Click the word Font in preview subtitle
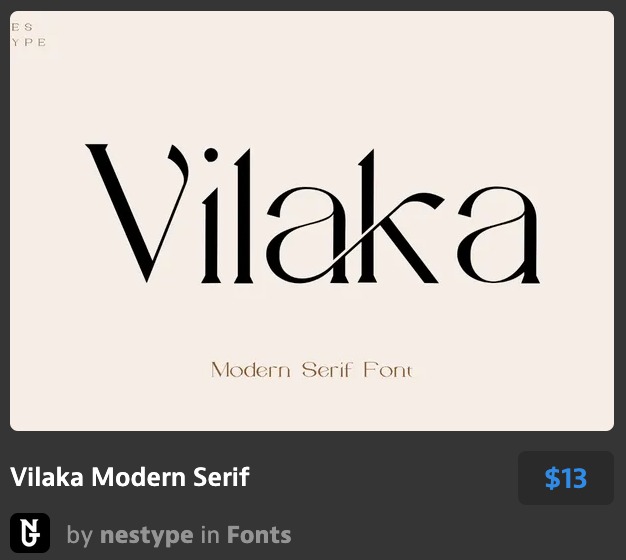This screenshot has width=626, height=560. point(387,371)
